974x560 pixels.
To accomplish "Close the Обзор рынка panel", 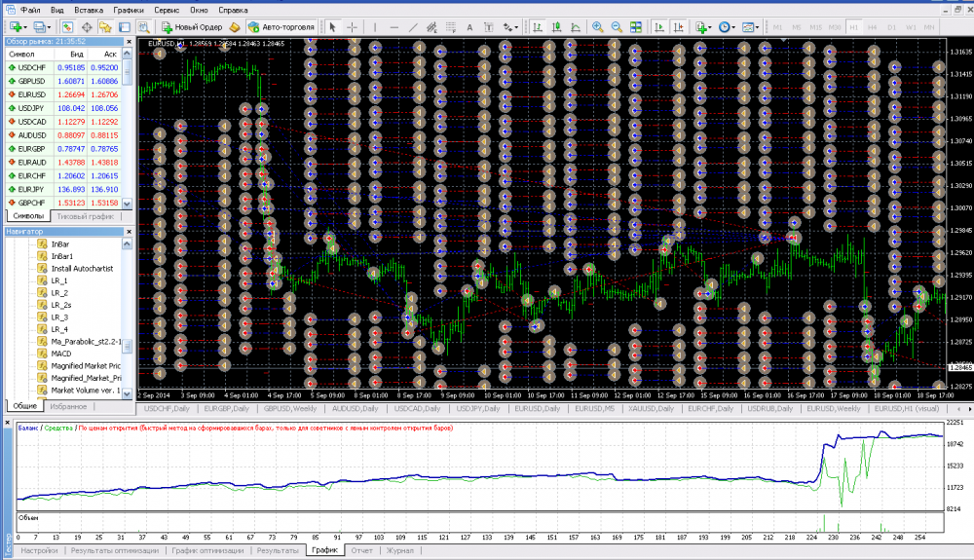I will pyautogui.click(x=130, y=42).
